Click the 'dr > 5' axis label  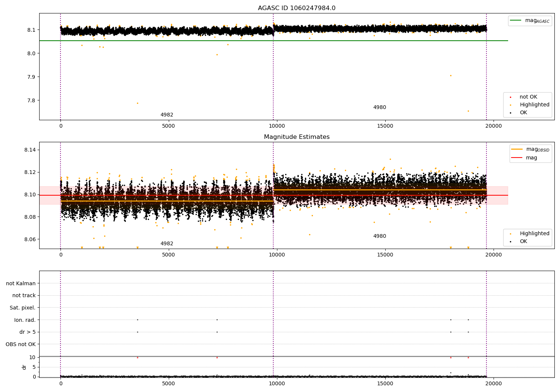[x=27, y=332]
